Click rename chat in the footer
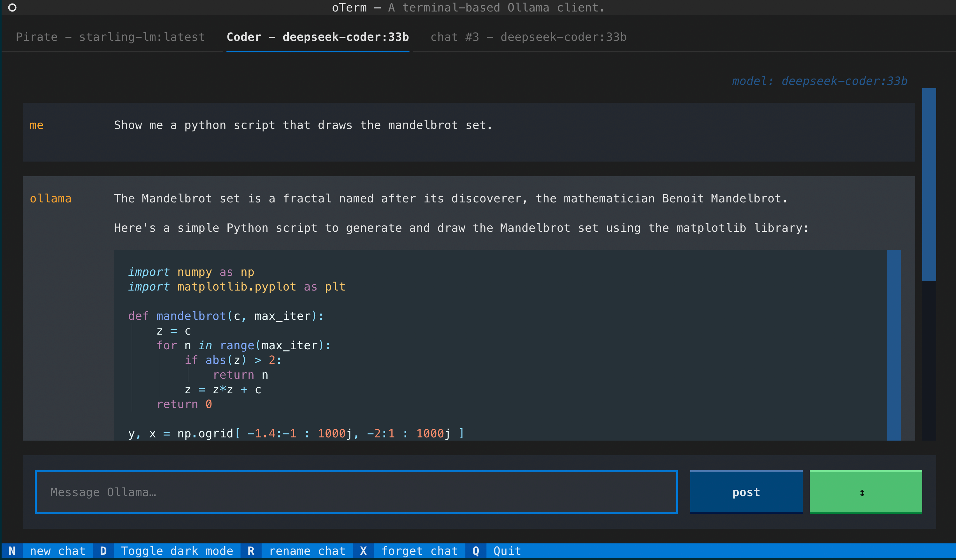The image size is (956, 560). click(x=307, y=551)
